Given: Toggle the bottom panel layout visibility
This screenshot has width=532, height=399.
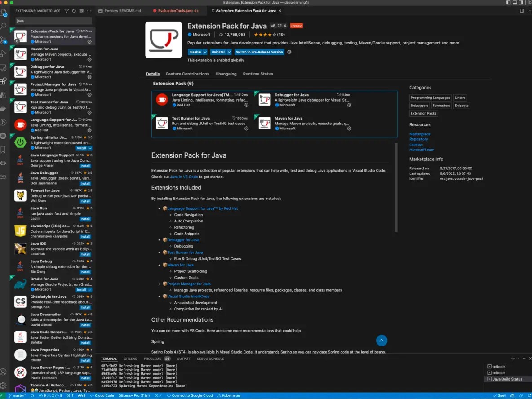Looking at the screenshot, I should (x=515, y=3).
